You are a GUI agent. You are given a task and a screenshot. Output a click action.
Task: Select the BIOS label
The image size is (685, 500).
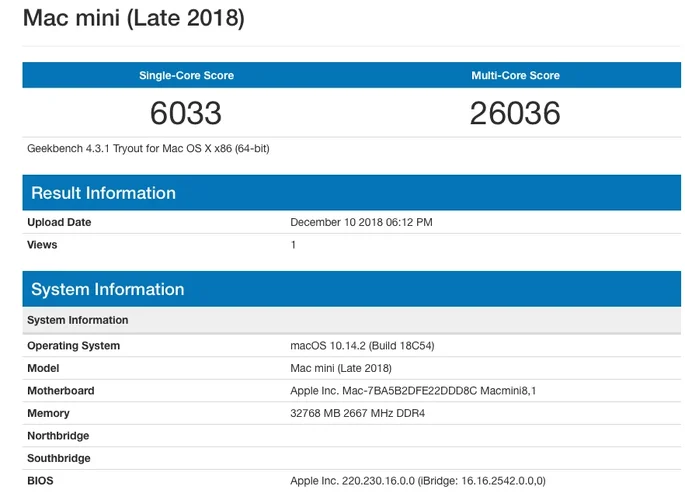tap(40, 481)
